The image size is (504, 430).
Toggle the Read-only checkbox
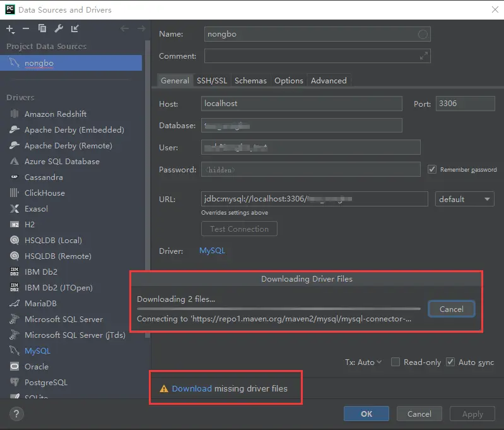click(396, 362)
